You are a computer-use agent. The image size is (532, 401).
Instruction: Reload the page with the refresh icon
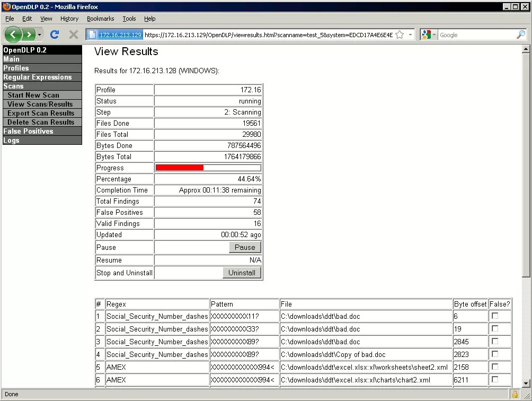click(55, 34)
